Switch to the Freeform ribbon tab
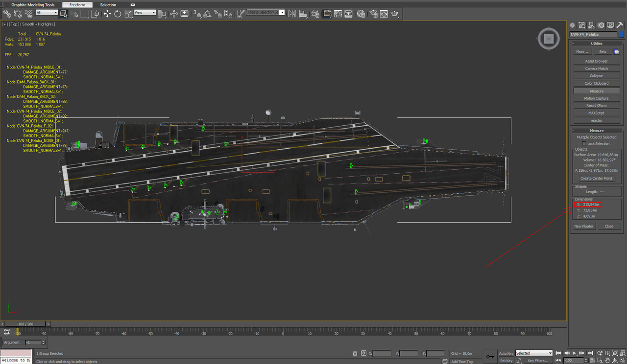 point(77,4)
